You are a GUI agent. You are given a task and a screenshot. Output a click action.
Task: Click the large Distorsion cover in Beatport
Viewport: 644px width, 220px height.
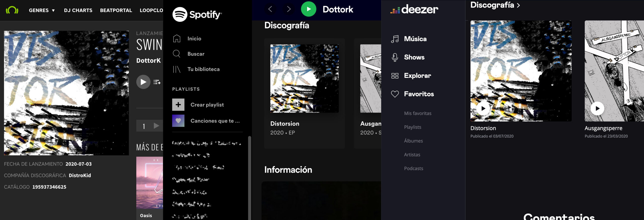[x=66, y=93]
